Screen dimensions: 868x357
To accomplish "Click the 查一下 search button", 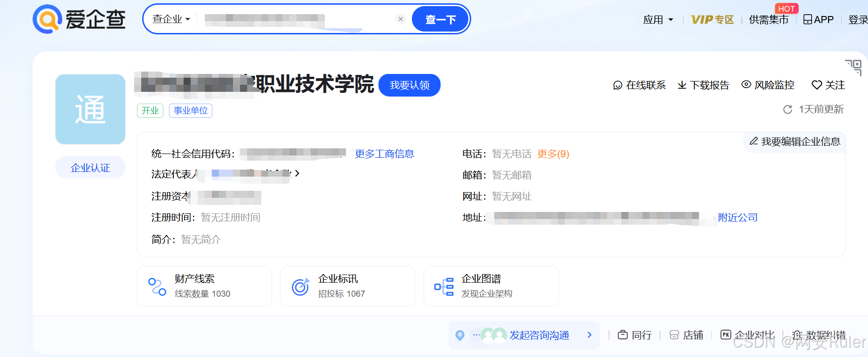I will [x=441, y=19].
